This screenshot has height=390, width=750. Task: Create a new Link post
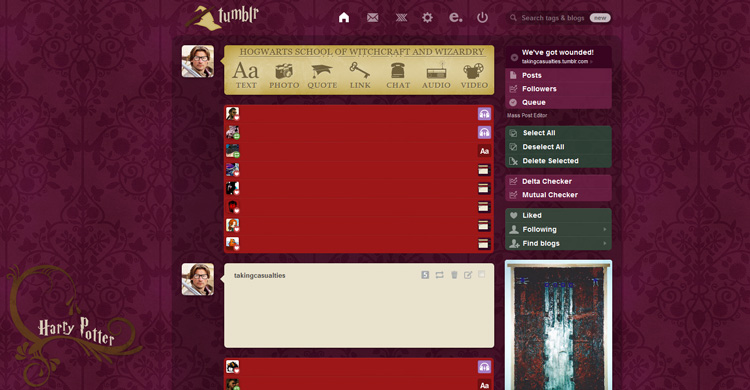pyautogui.click(x=360, y=76)
